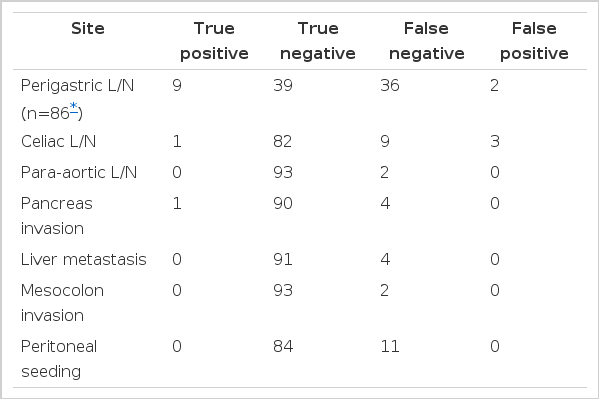
Task: Select the Site column header
Action: tap(88, 29)
